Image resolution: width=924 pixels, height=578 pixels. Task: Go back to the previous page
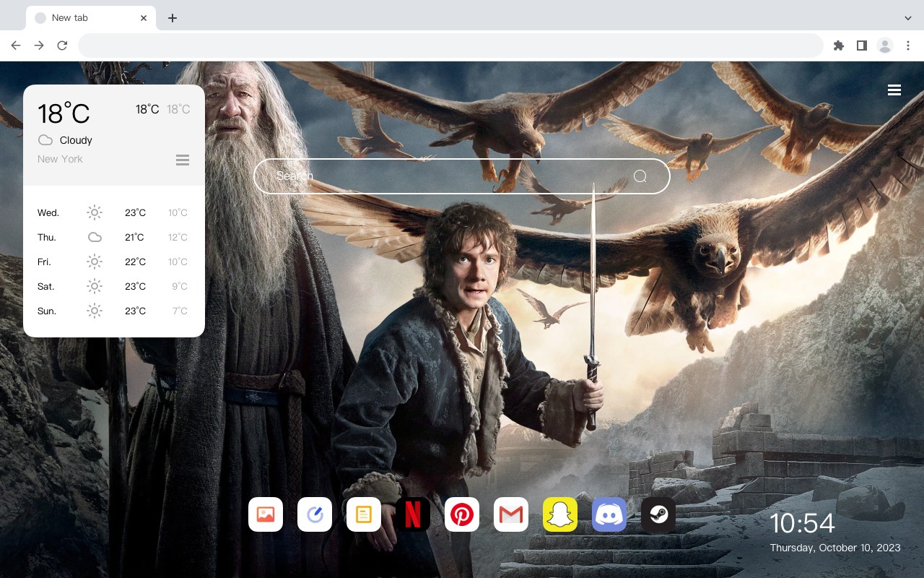pyautogui.click(x=16, y=46)
